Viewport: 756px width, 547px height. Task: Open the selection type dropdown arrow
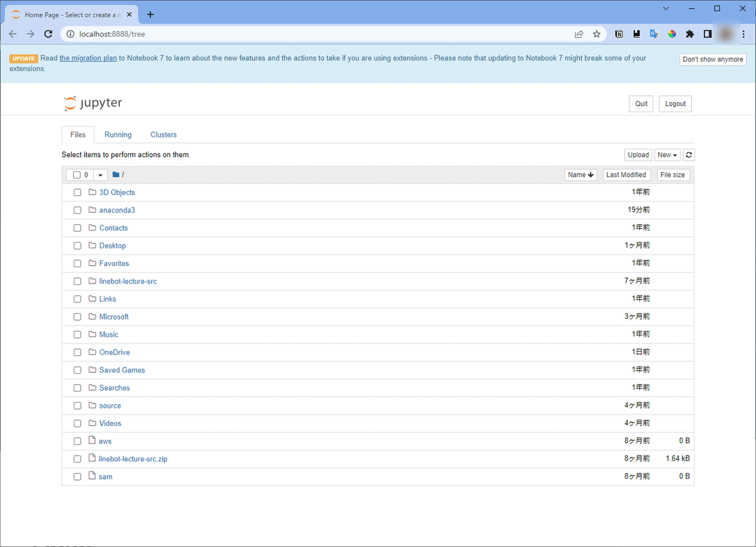coord(100,175)
